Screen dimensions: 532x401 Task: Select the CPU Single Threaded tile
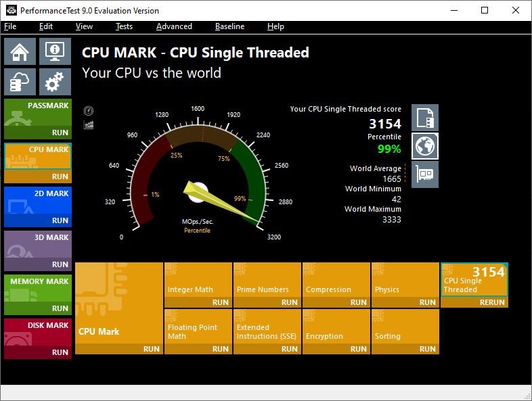tap(474, 280)
